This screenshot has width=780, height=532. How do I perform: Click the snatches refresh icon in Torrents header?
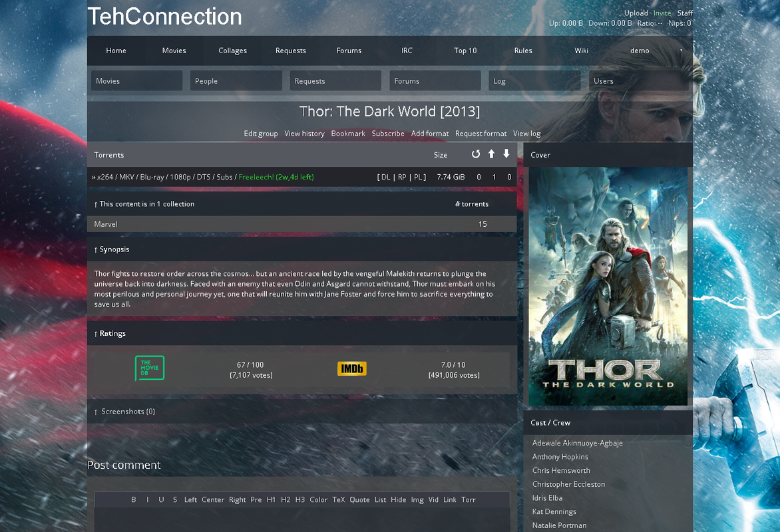pos(476,154)
